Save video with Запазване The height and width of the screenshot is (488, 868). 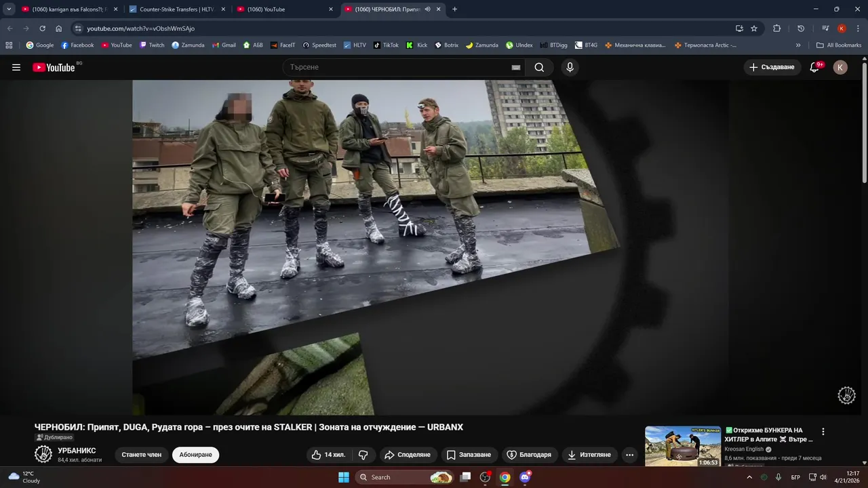[469, 455]
